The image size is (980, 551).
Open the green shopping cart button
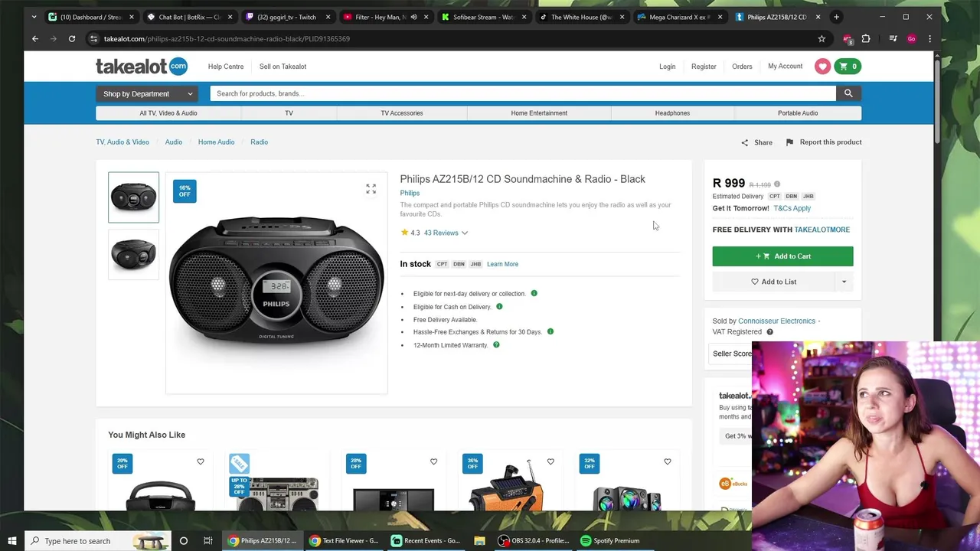point(848,67)
